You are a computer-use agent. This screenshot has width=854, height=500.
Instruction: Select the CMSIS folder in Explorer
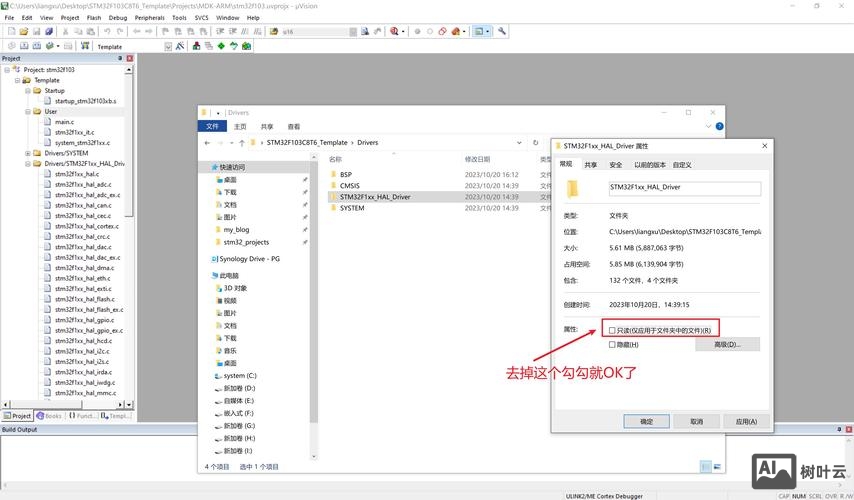coord(349,186)
